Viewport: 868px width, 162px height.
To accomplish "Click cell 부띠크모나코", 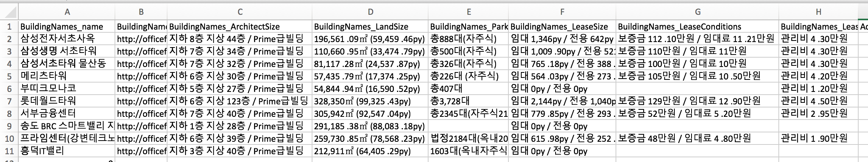I will coord(67,89).
